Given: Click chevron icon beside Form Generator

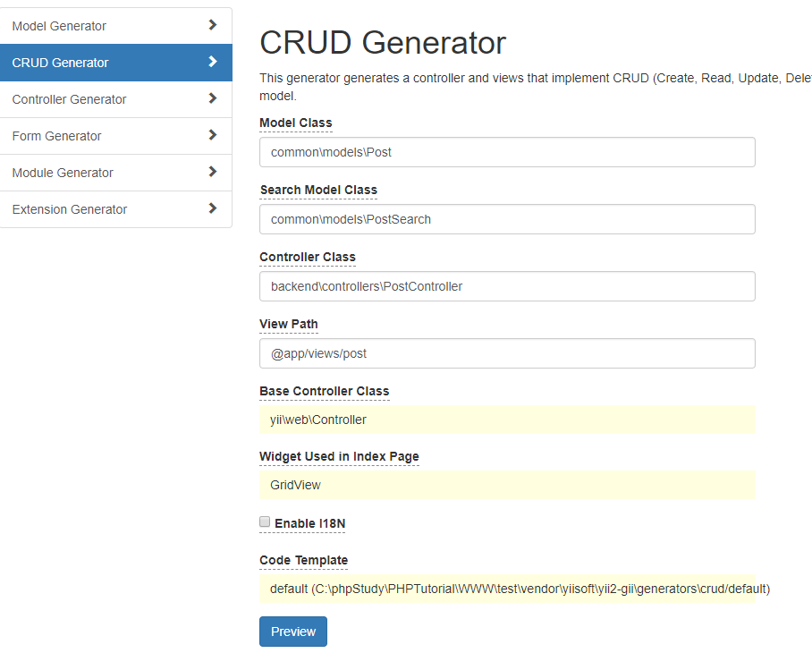Looking at the screenshot, I should click(213, 135).
